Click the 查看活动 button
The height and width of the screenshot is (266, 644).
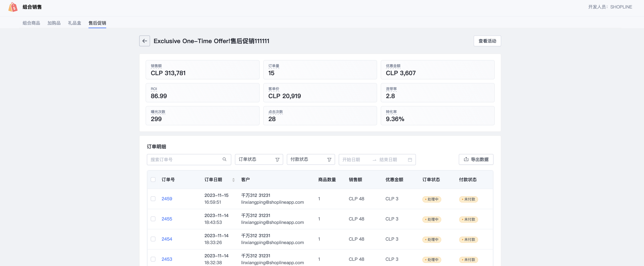pyautogui.click(x=487, y=41)
